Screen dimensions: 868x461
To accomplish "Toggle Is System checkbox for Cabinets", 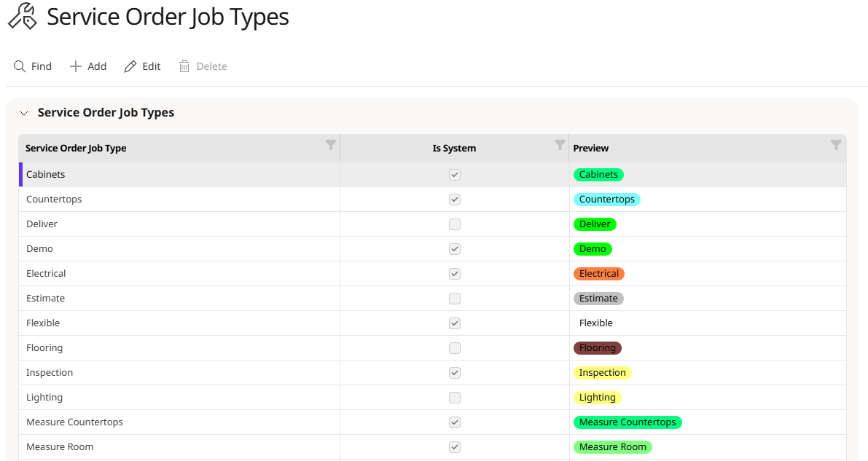I will click(x=455, y=174).
